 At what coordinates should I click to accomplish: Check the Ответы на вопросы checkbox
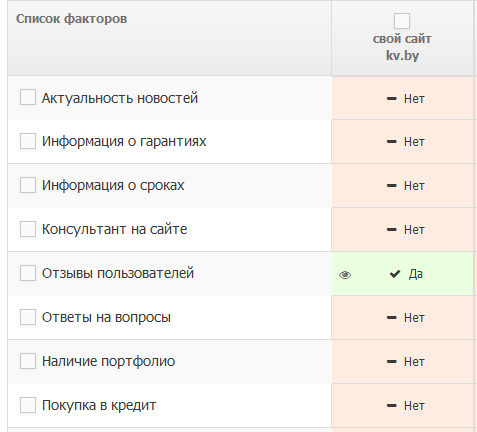click(28, 317)
